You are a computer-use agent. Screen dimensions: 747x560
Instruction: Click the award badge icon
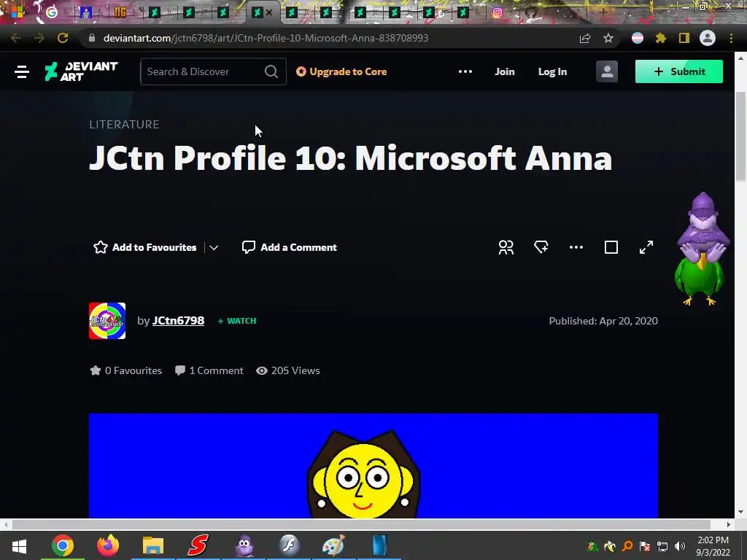click(541, 247)
